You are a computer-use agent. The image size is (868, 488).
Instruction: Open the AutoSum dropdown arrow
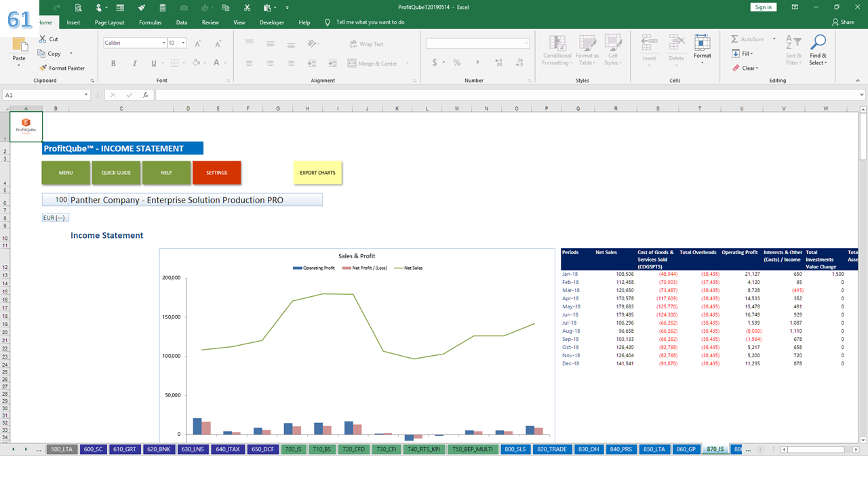[774, 39]
